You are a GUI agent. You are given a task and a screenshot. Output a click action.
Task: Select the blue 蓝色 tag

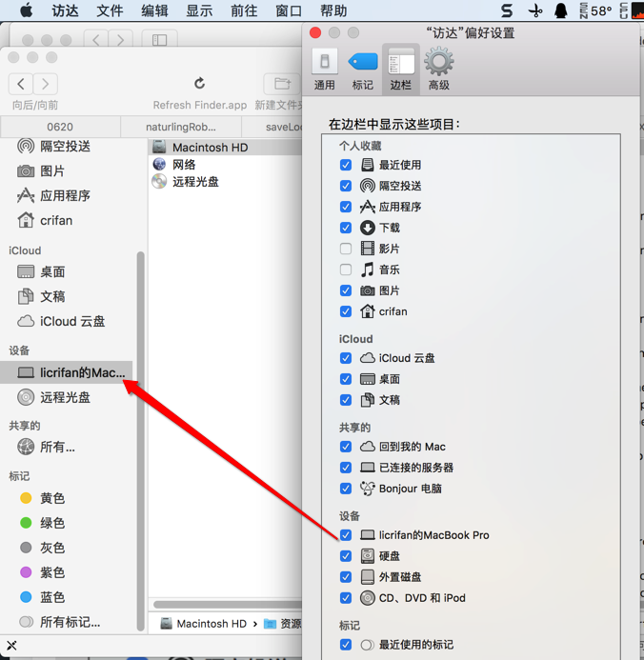(x=42, y=597)
